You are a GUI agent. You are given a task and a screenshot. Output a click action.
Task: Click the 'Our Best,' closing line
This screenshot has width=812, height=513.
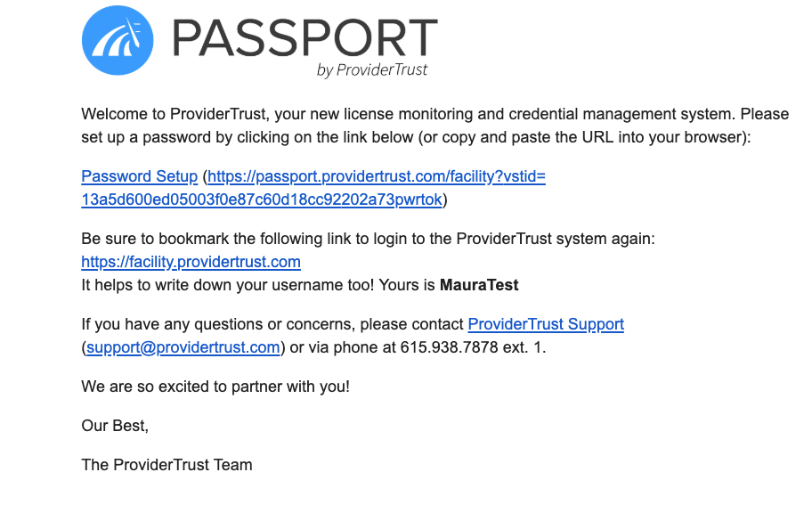click(x=115, y=426)
